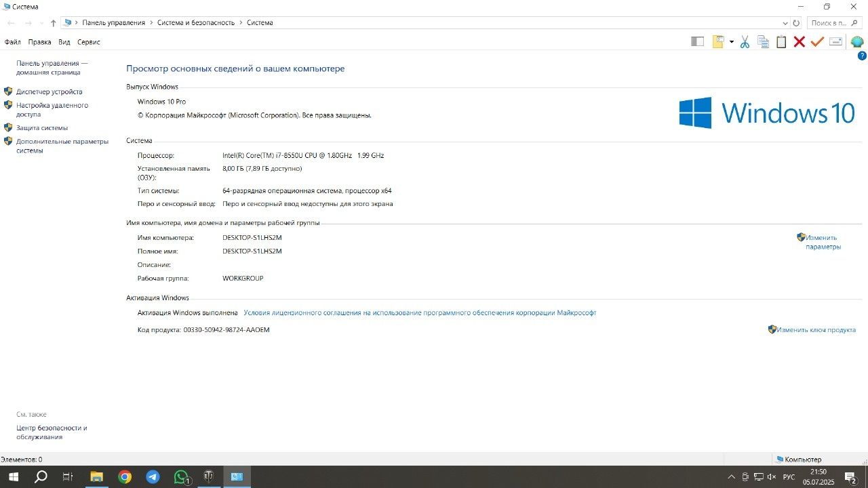Open the blue Help question mark
This screenshot has height=488, width=868.
(863, 56)
